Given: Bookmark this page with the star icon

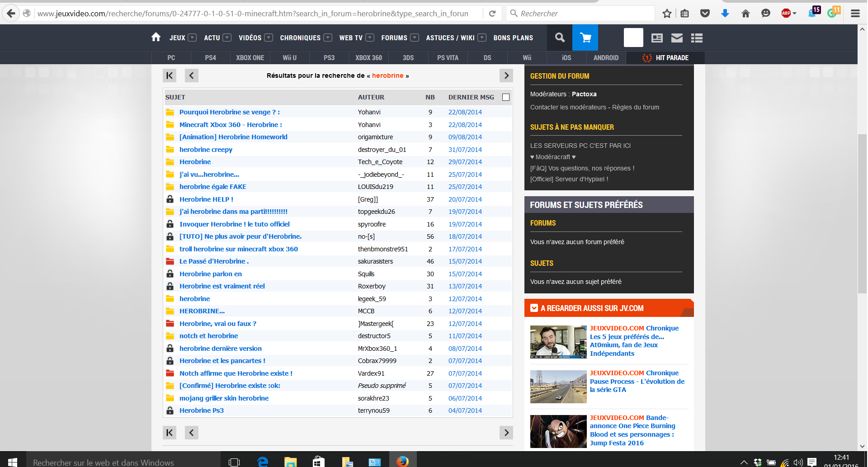Looking at the screenshot, I should [x=667, y=14].
